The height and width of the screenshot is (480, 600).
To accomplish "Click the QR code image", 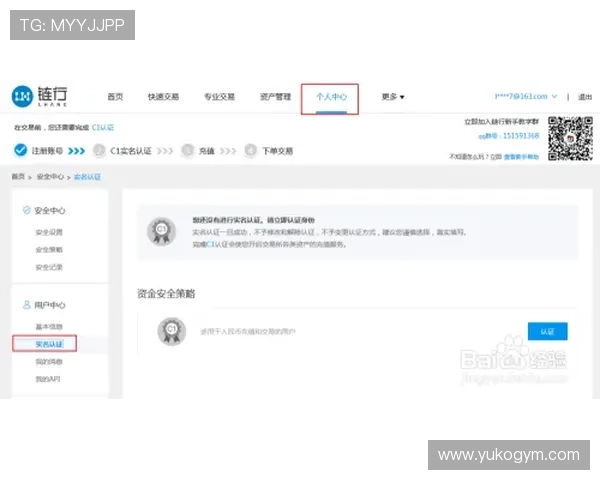I will (x=570, y=139).
